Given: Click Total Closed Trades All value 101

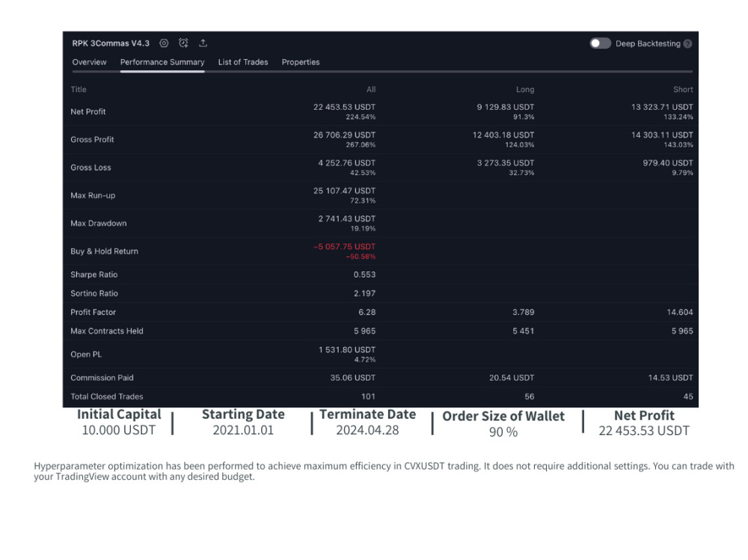Looking at the screenshot, I should point(368,396).
